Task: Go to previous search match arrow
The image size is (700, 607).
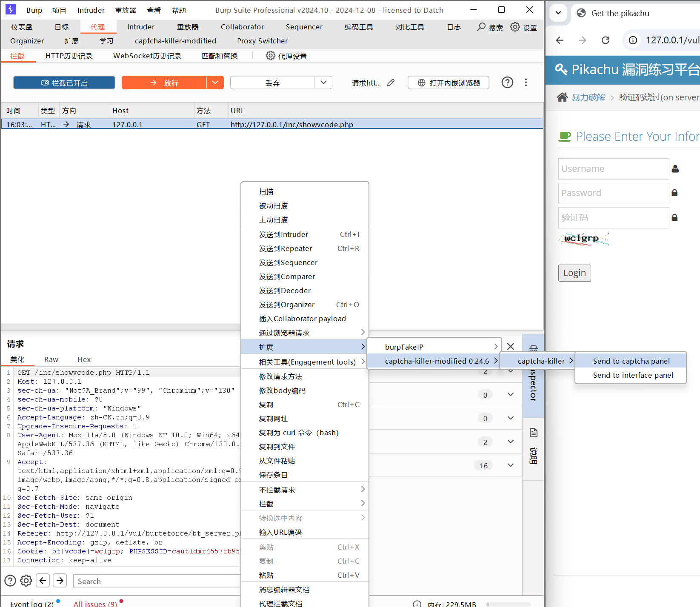Action: [43, 581]
